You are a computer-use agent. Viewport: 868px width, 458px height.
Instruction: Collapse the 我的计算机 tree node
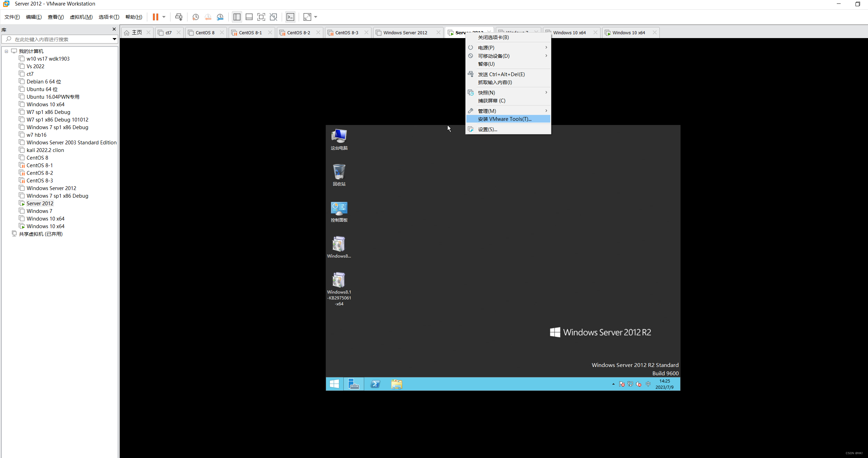6,51
